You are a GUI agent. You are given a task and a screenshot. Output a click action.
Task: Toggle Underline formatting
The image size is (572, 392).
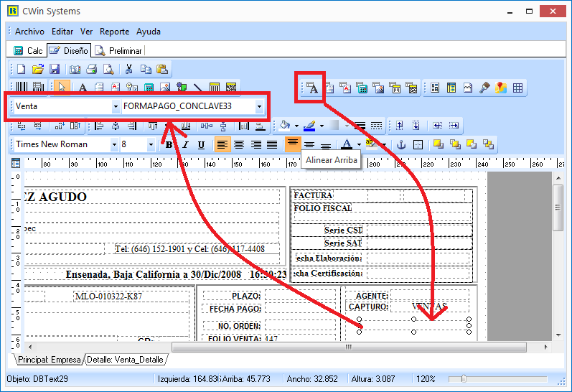pos(201,144)
